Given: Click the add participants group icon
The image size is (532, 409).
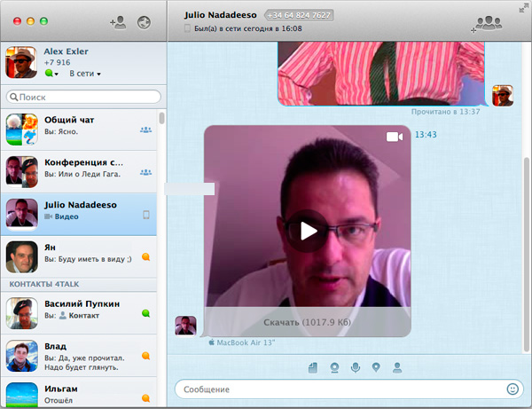Looking at the screenshot, I should [487, 23].
